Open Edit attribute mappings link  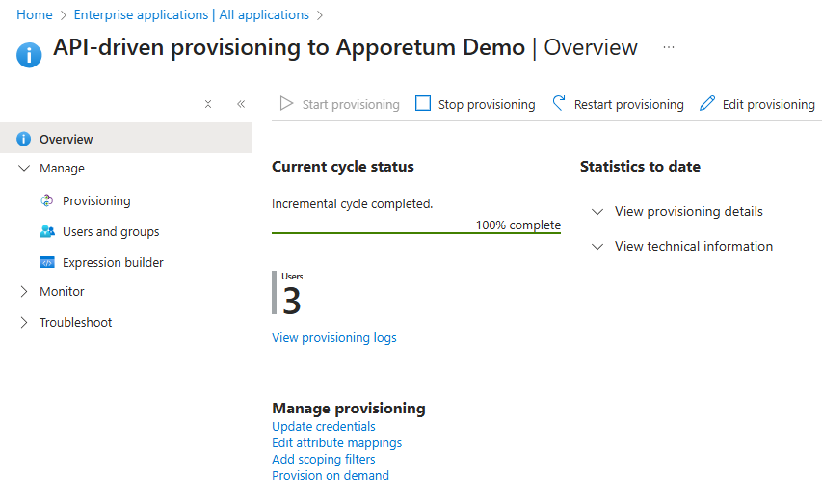[x=336, y=442]
